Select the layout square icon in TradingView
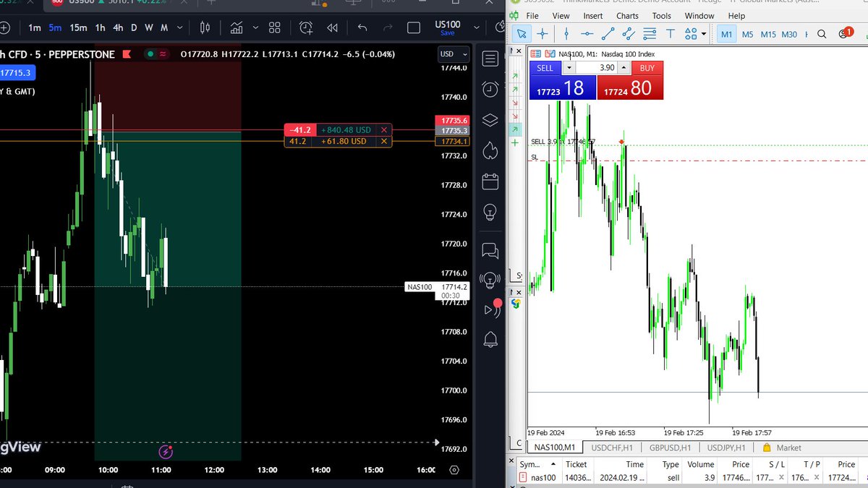The height and width of the screenshot is (488, 868). (x=414, y=28)
